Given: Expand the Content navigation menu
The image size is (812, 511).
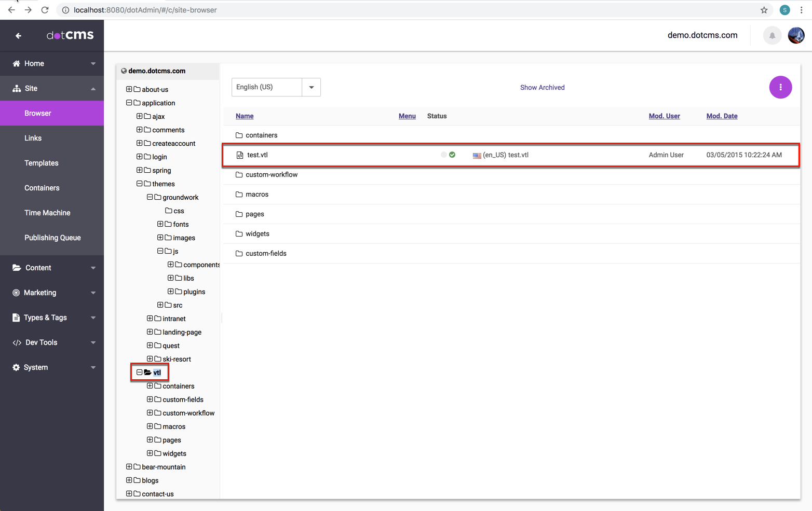Looking at the screenshot, I should (x=52, y=268).
